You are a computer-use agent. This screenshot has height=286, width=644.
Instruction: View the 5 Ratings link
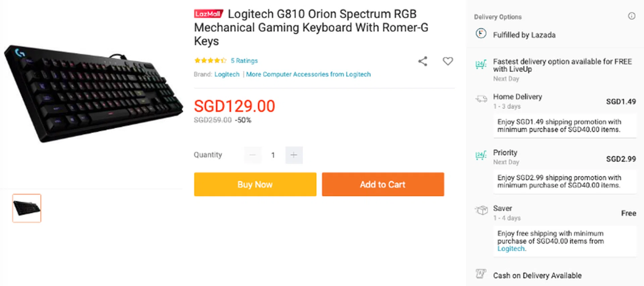pos(244,61)
